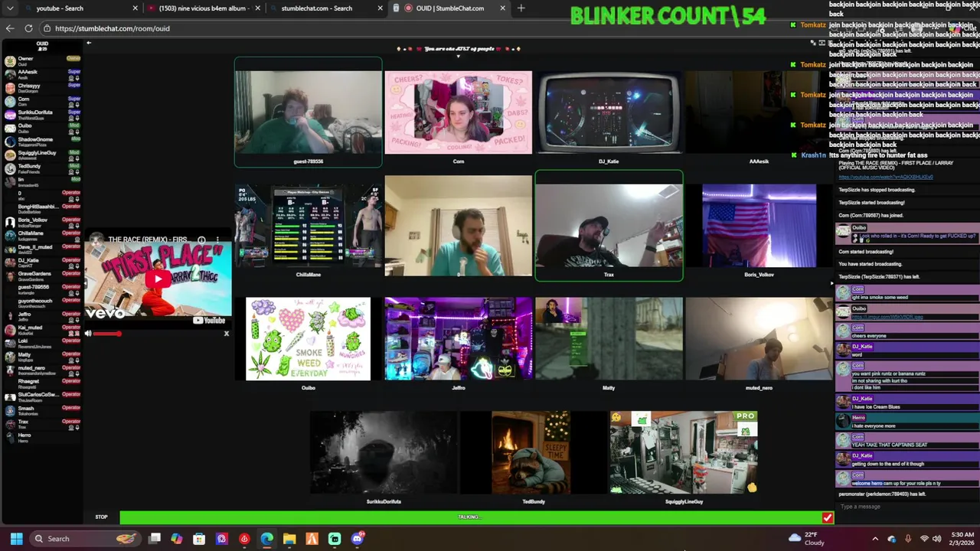Click Dave_II_muted in user list

click(x=42, y=249)
